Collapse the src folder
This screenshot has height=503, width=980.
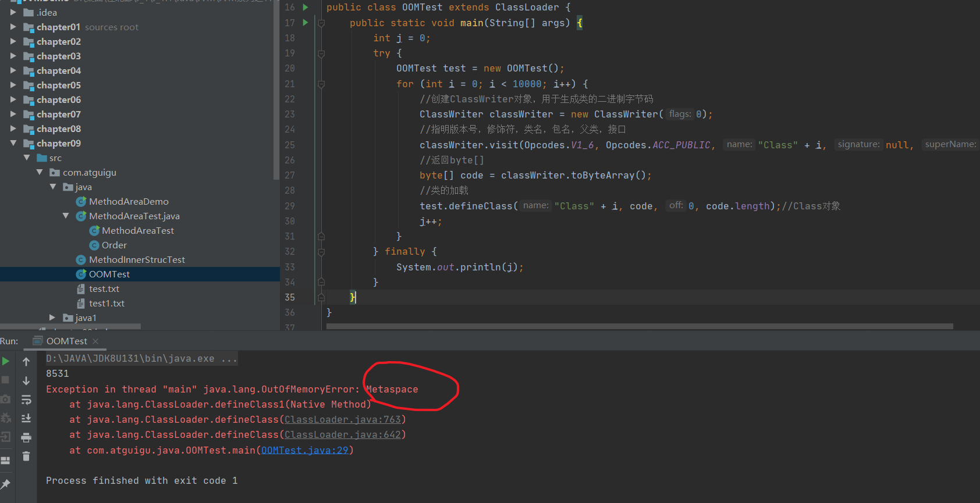coord(27,158)
